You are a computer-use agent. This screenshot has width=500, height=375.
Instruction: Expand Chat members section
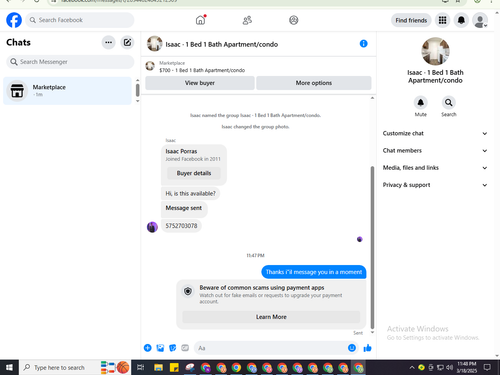(x=435, y=151)
